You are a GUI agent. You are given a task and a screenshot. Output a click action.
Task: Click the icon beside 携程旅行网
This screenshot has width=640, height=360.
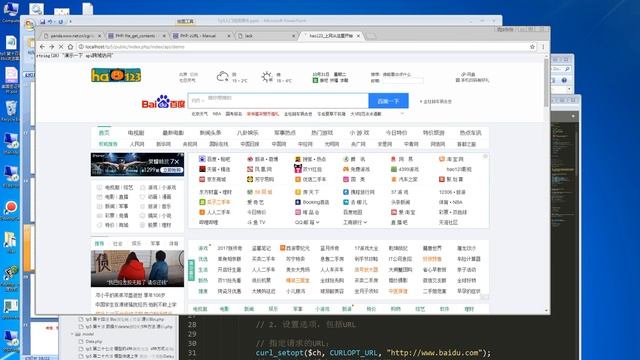[346, 192]
